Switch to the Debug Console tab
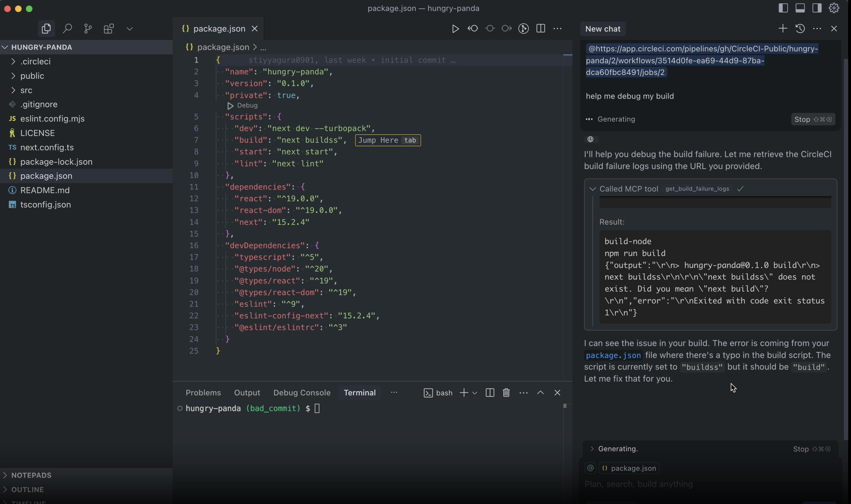Viewport: 851px width, 504px height. pos(302,393)
